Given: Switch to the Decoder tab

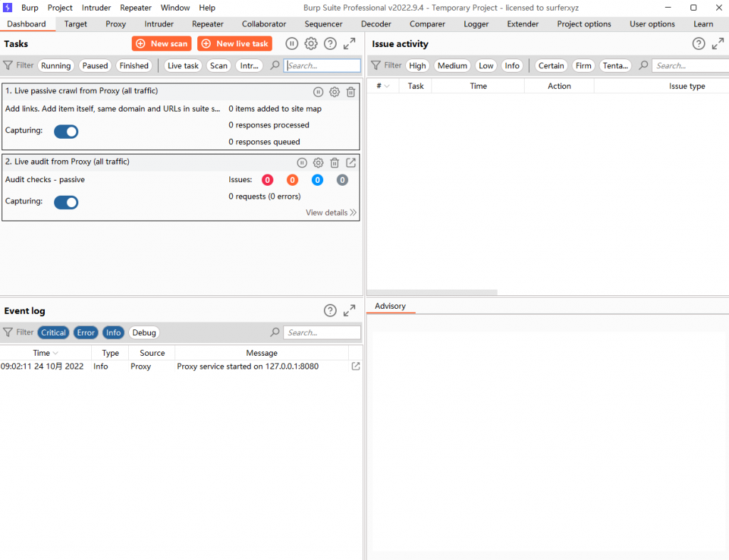Looking at the screenshot, I should 376,23.
